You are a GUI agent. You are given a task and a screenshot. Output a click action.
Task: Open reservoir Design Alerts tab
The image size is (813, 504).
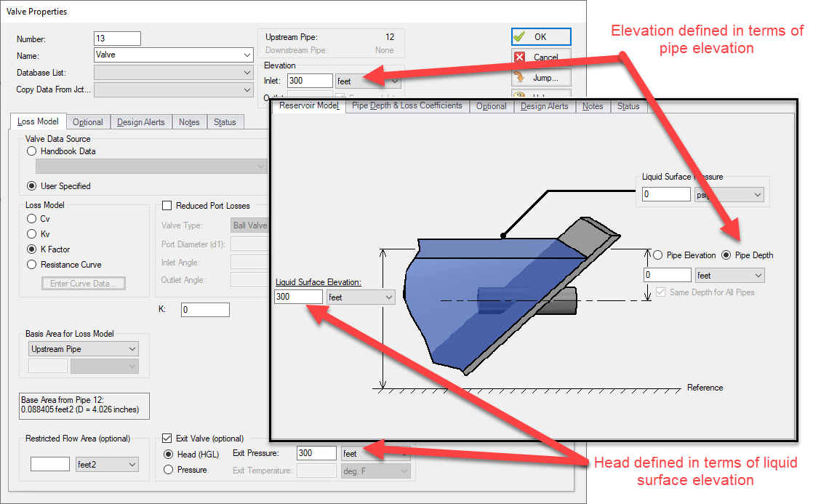click(x=545, y=106)
